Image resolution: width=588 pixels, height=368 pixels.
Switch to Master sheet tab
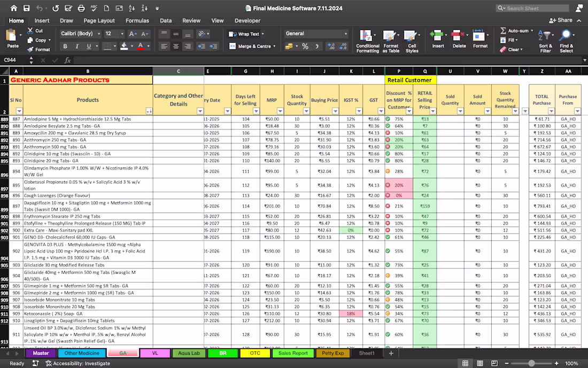[x=41, y=353]
